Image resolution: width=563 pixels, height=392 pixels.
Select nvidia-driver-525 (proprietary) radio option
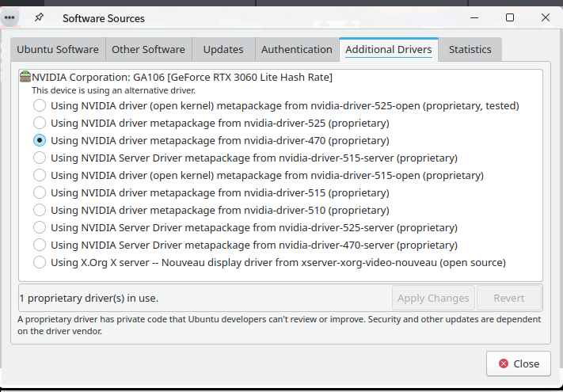[40, 123]
